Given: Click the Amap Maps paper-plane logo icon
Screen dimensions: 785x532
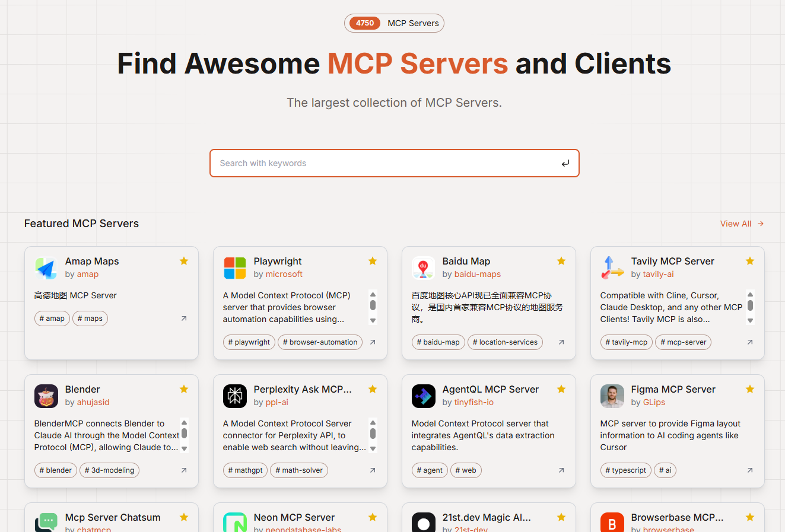Looking at the screenshot, I should (46, 268).
